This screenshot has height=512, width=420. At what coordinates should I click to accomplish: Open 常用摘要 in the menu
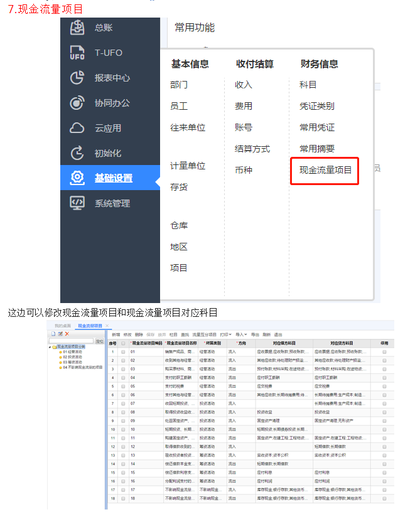coord(317,149)
